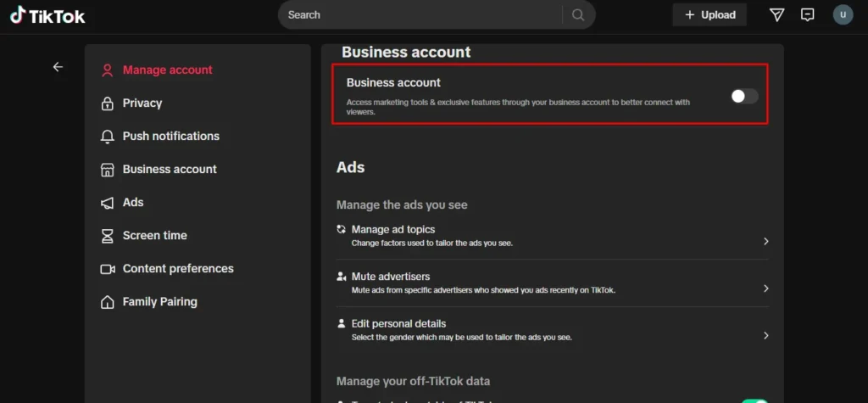
Task: Click the search magnifier icon
Action: click(578, 14)
